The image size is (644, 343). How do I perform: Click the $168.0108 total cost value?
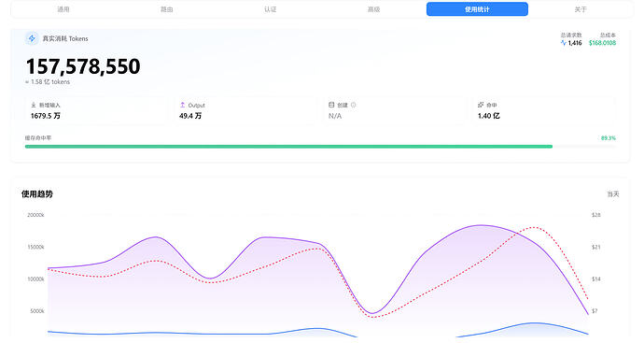click(x=602, y=43)
